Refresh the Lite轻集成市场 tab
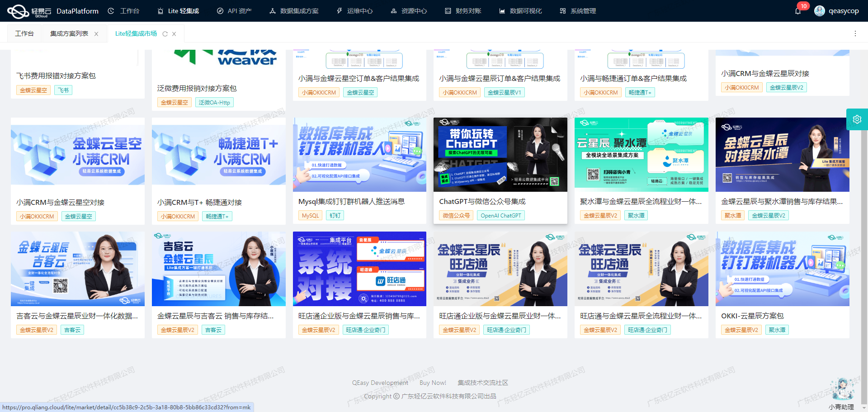The image size is (868, 412). [165, 34]
